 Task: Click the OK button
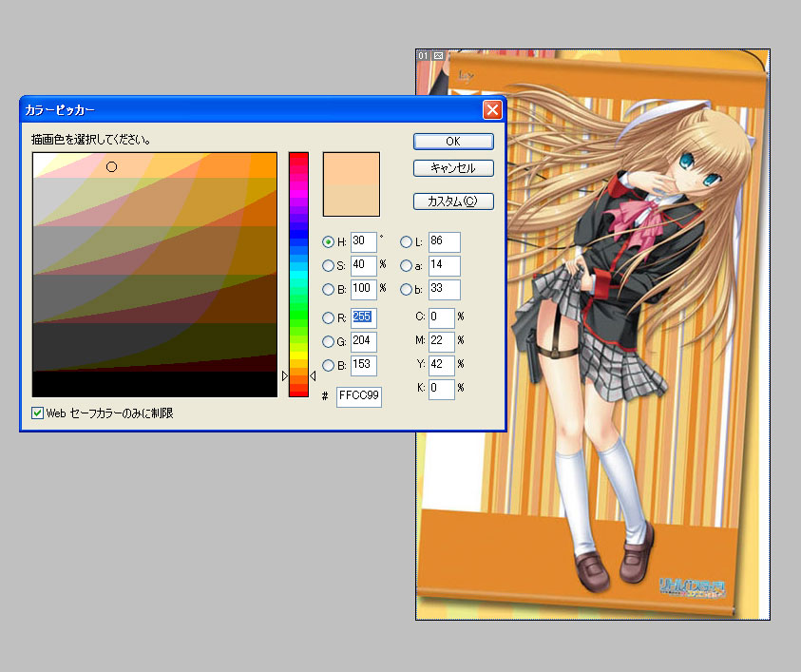453,142
